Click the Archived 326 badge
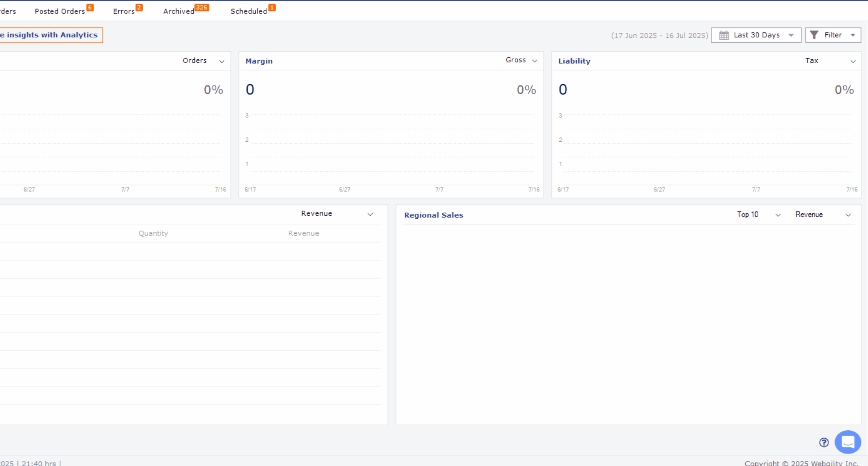The image size is (868, 466). 202,7
